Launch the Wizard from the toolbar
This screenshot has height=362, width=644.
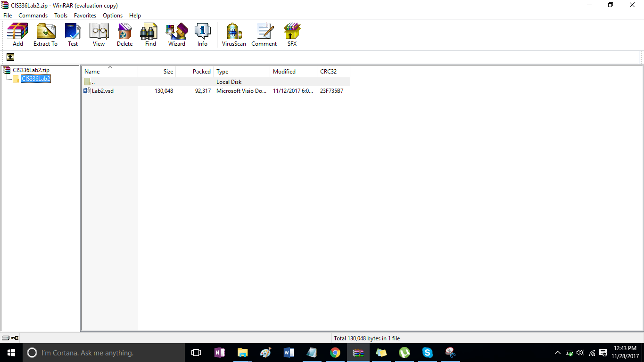(x=177, y=35)
